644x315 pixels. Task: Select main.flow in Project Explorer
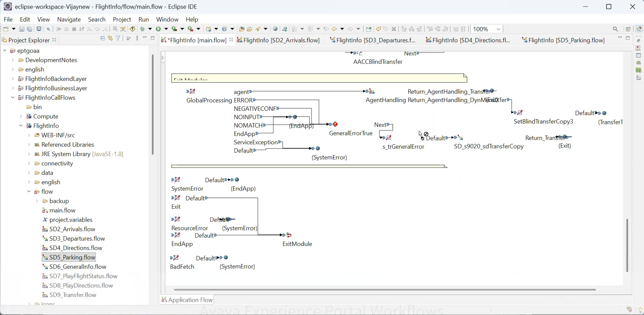tap(59, 211)
